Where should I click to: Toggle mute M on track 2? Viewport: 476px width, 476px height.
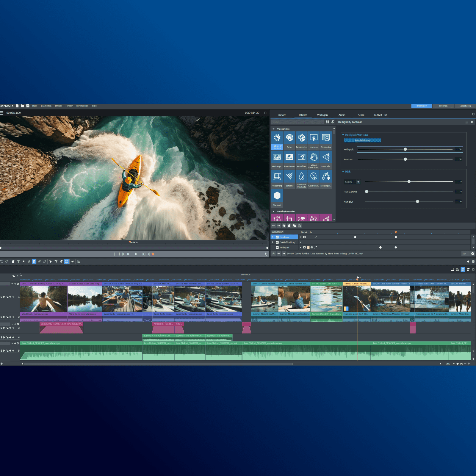tap(4, 317)
